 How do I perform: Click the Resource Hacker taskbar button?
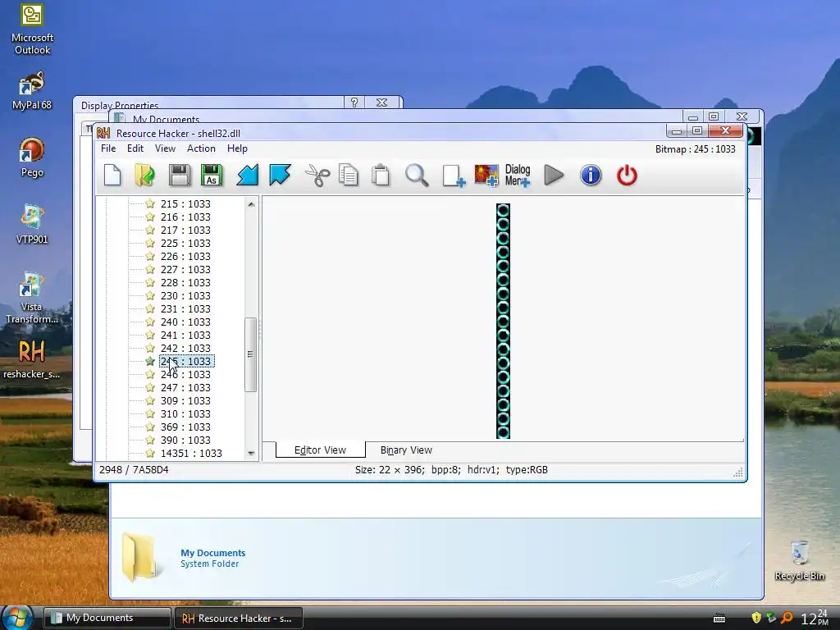point(239,619)
